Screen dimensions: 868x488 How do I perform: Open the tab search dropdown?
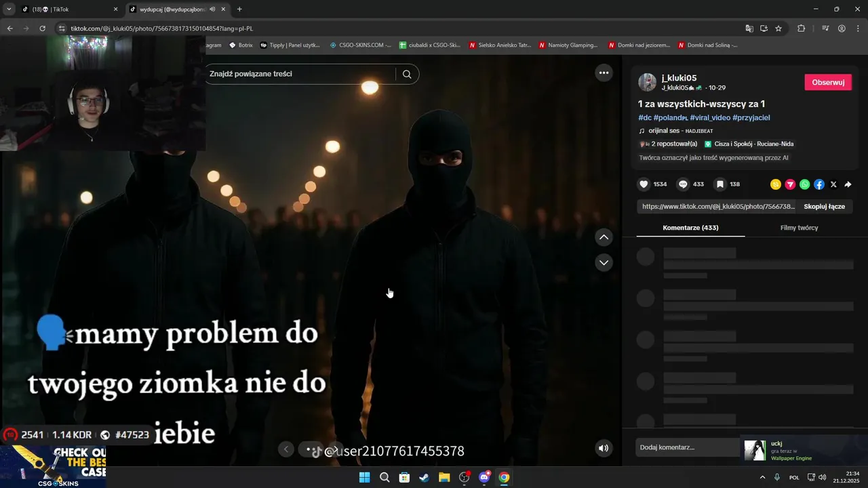9,9
